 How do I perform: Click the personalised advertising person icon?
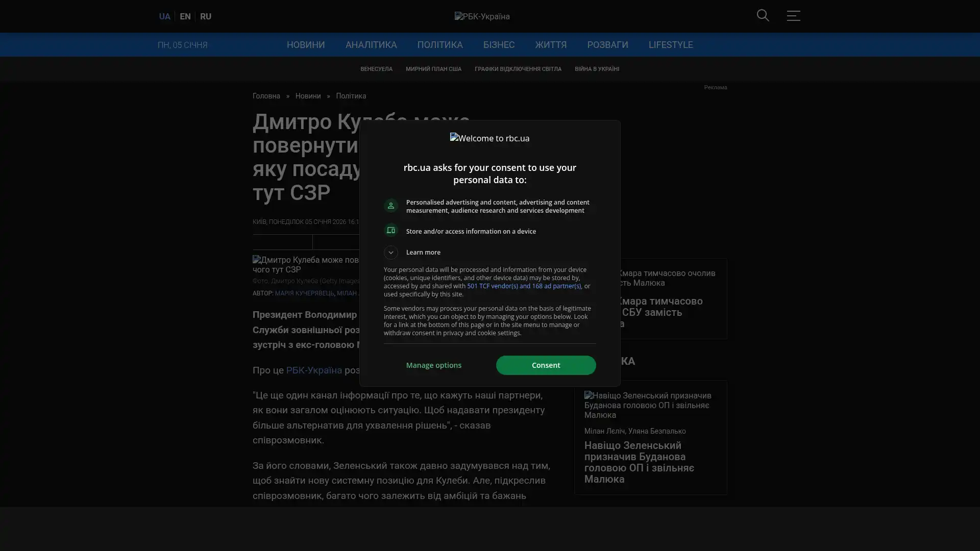(391, 206)
